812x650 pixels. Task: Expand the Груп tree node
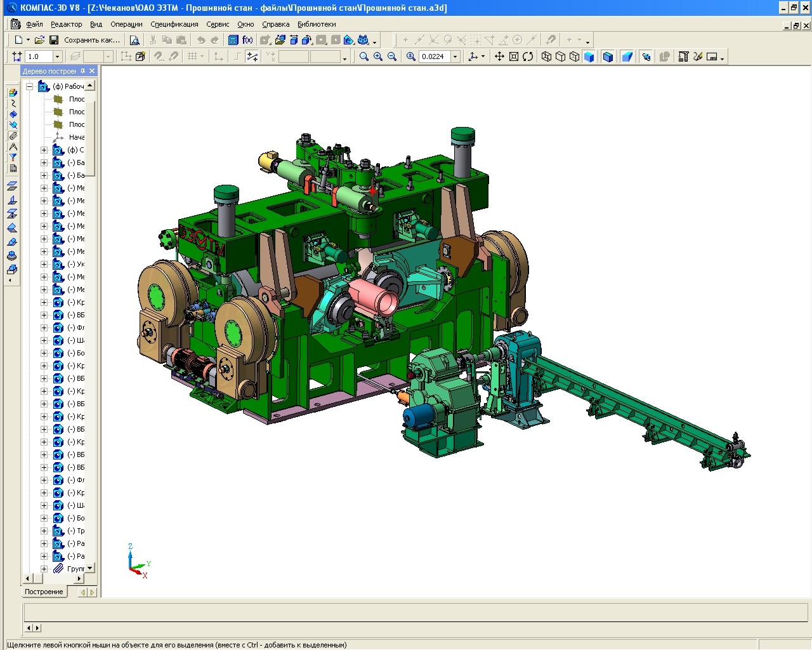(x=44, y=569)
